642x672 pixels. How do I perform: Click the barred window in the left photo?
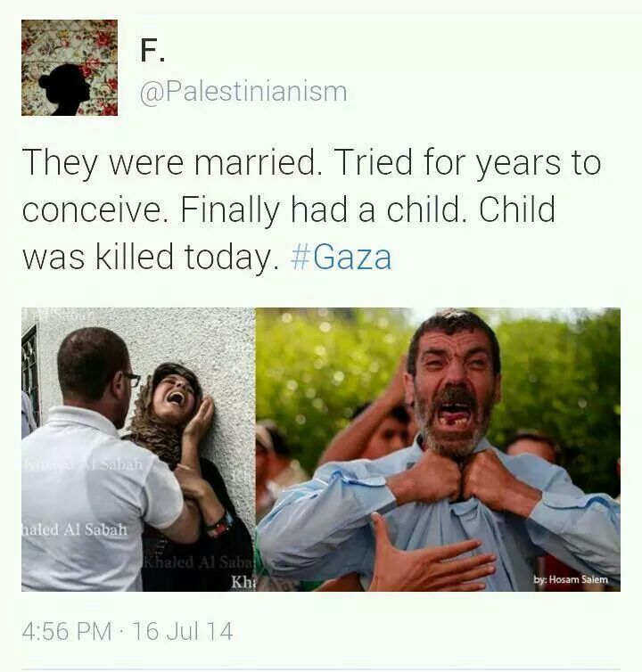point(30,373)
